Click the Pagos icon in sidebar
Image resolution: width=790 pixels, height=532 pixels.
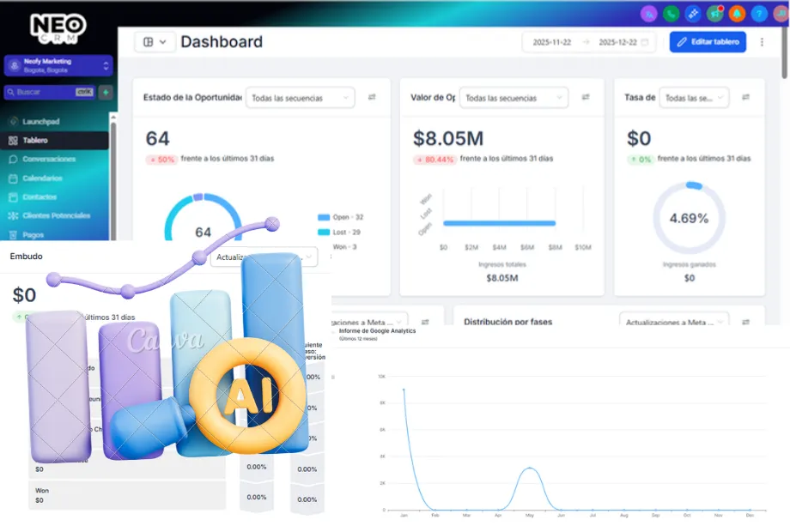[13, 234]
